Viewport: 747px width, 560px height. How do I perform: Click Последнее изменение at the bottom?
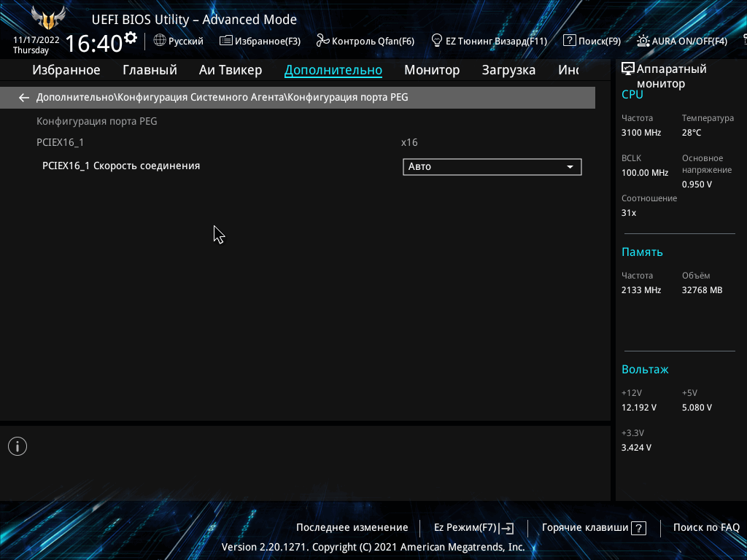352,528
